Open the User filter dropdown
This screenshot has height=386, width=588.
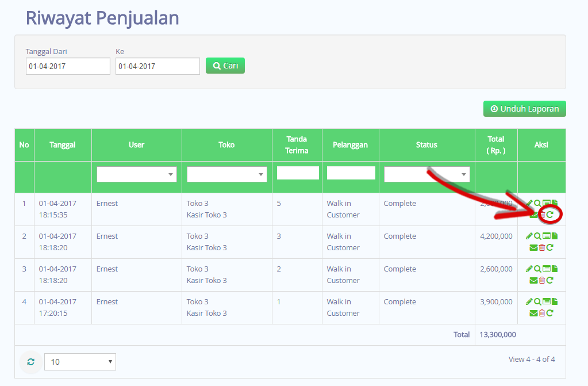137,174
